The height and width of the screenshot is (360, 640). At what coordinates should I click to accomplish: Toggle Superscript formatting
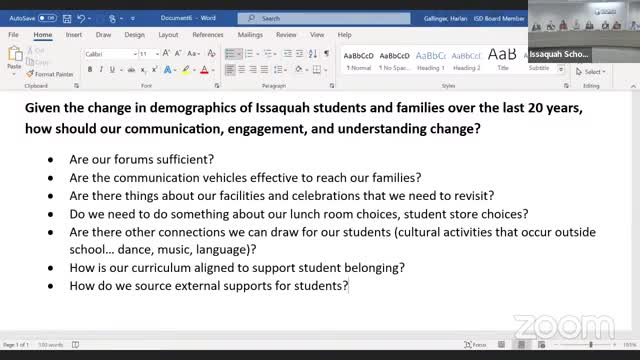click(155, 70)
